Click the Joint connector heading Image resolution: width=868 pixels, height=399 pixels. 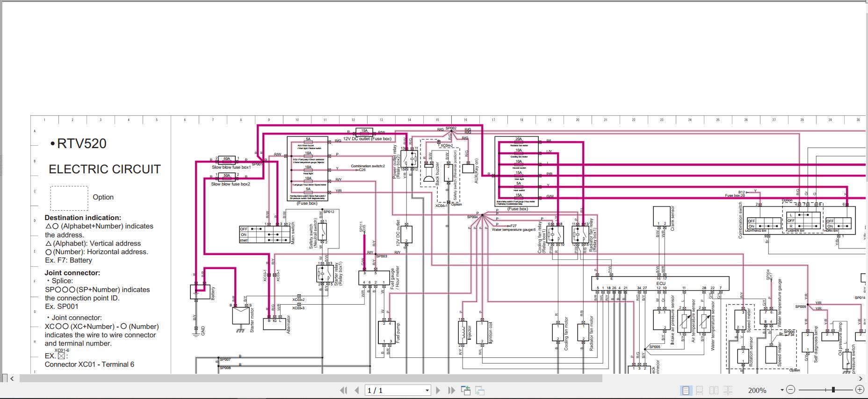coord(72,273)
